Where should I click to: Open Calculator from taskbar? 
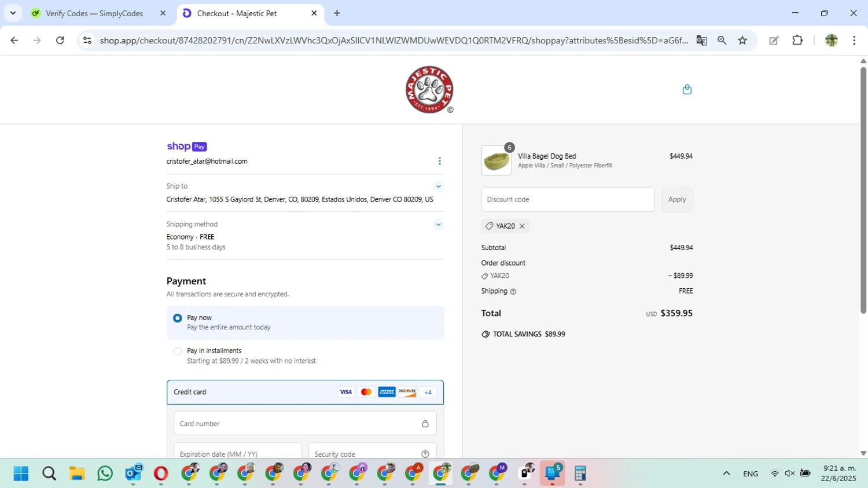pos(580,474)
